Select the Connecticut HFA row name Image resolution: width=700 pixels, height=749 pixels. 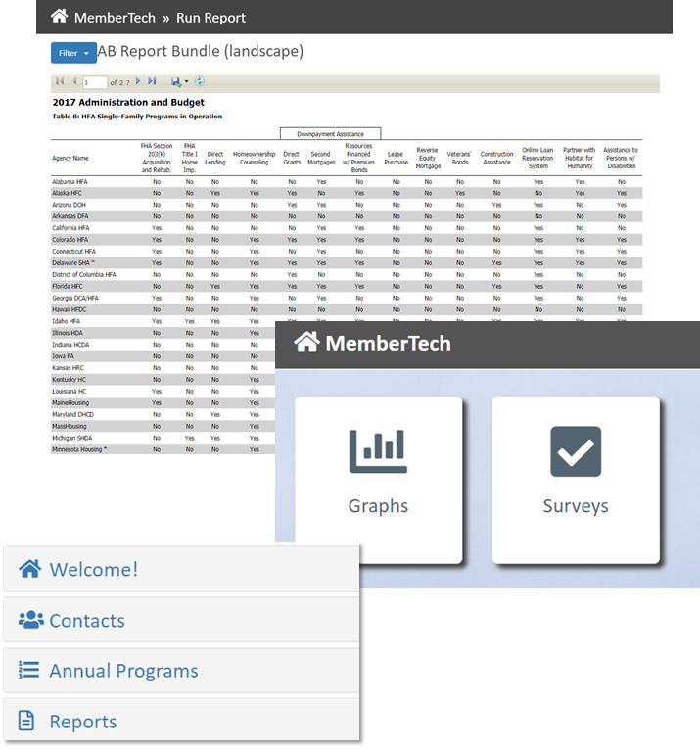(x=74, y=252)
